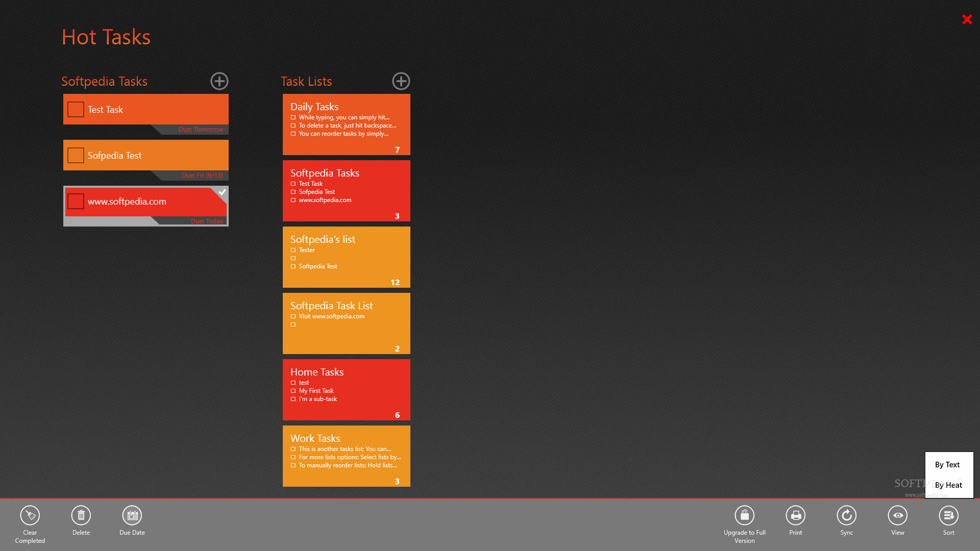
Task: Click the Softpedia Tasks column heading
Action: click(x=104, y=82)
